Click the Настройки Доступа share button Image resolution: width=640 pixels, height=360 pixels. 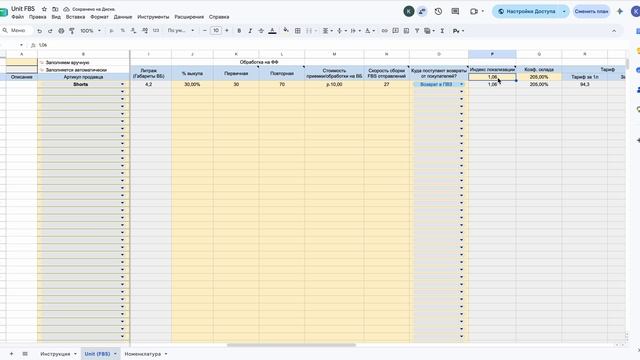(527, 11)
